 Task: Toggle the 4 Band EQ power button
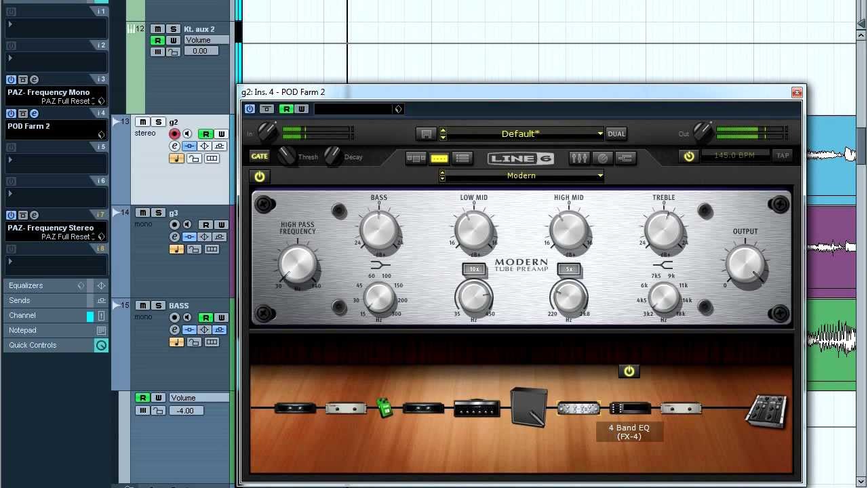[629, 371]
